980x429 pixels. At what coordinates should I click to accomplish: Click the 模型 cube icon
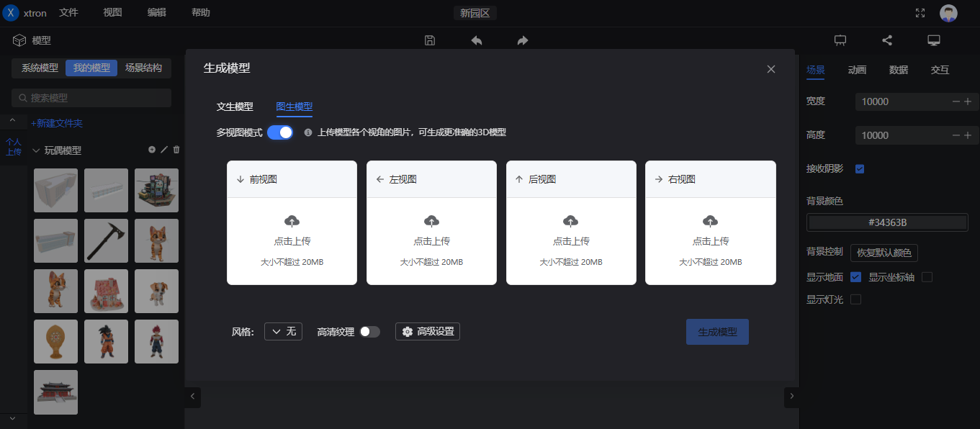point(19,40)
